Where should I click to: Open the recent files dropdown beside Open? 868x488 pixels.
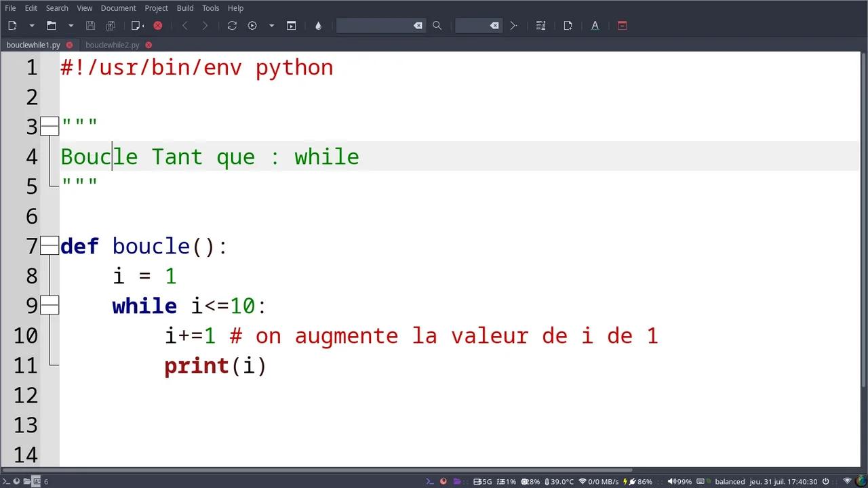tap(71, 25)
